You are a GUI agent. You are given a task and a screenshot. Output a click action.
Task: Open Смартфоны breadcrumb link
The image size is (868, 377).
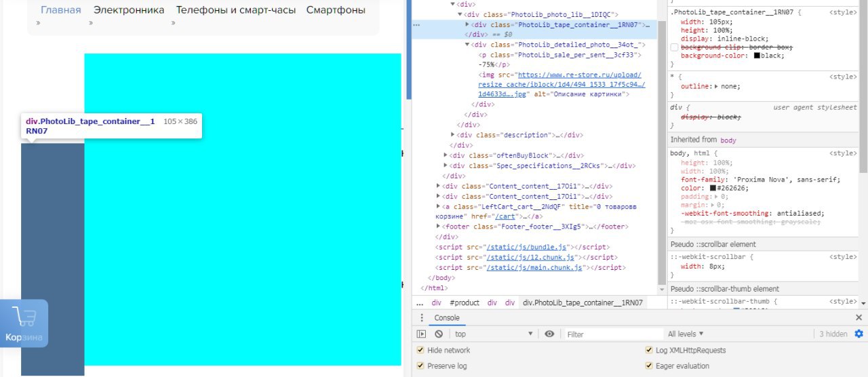click(336, 10)
